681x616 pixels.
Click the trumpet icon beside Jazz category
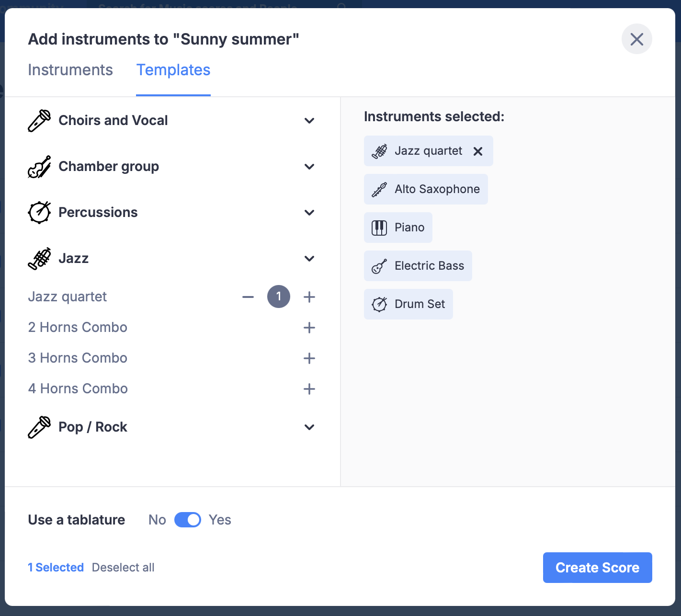click(x=39, y=258)
